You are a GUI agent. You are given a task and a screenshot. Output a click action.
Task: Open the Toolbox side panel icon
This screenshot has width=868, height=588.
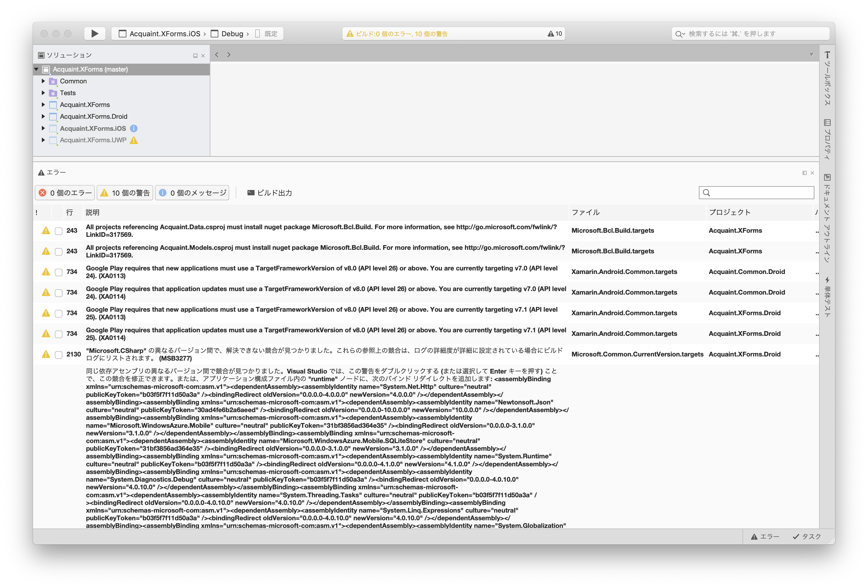[x=827, y=55]
